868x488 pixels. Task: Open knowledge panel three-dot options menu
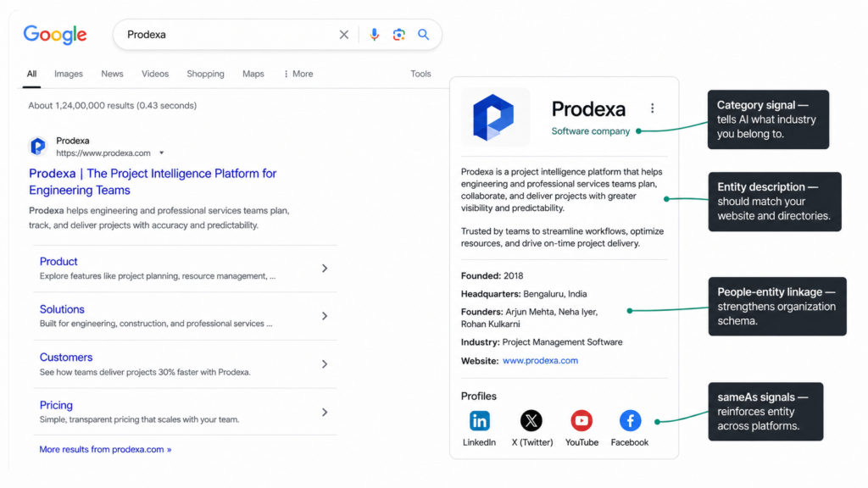[652, 108]
